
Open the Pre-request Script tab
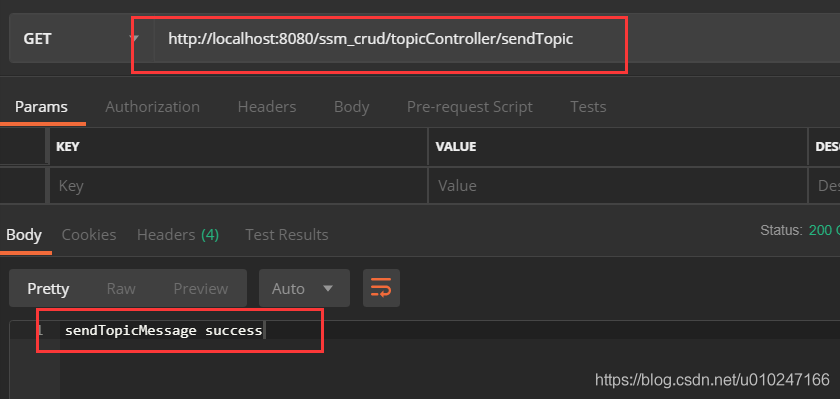(470, 107)
